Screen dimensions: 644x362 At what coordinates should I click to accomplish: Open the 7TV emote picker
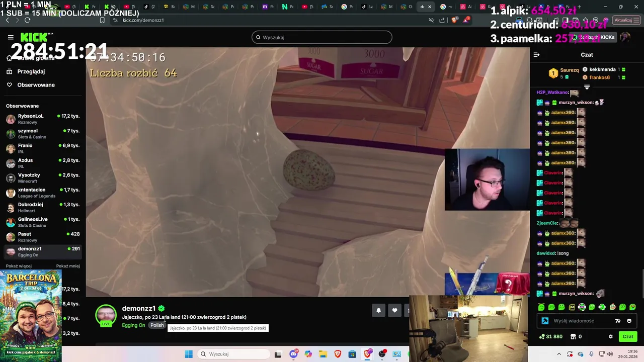point(618,321)
